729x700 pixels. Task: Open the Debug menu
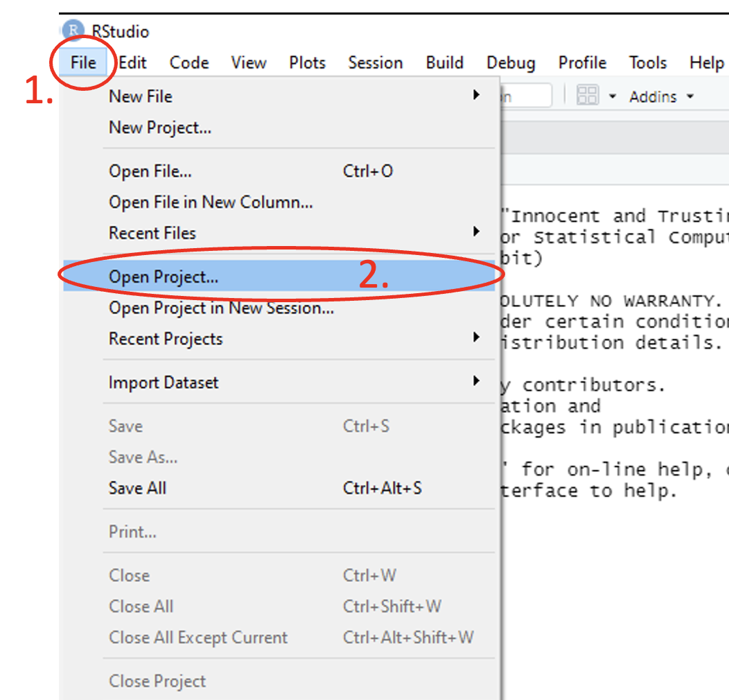tap(511, 63)
